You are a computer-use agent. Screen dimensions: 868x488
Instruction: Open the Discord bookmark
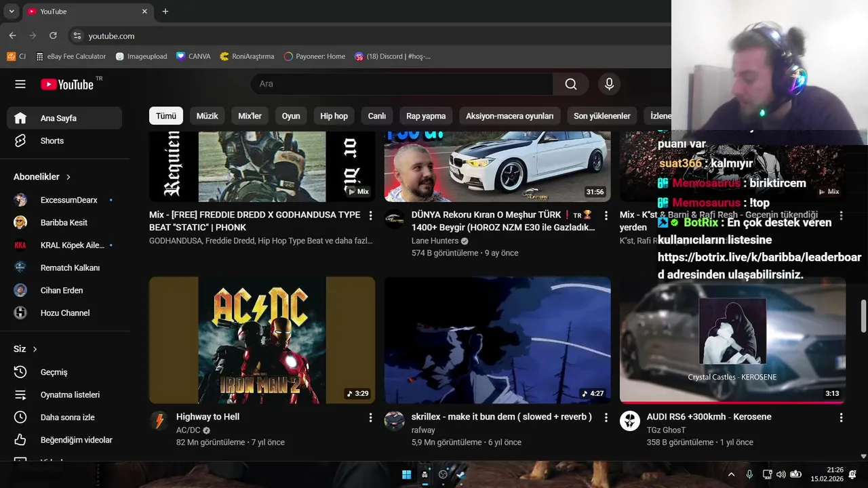[393, 56]
